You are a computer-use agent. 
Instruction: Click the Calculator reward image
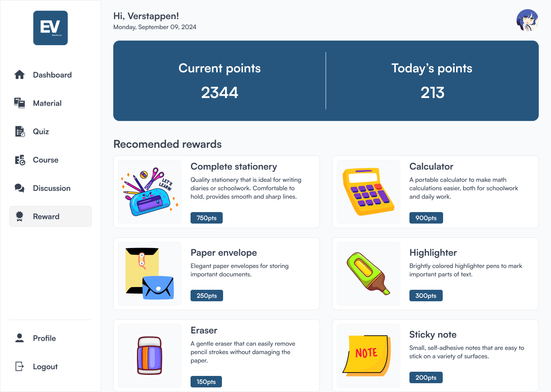[368, 191]
